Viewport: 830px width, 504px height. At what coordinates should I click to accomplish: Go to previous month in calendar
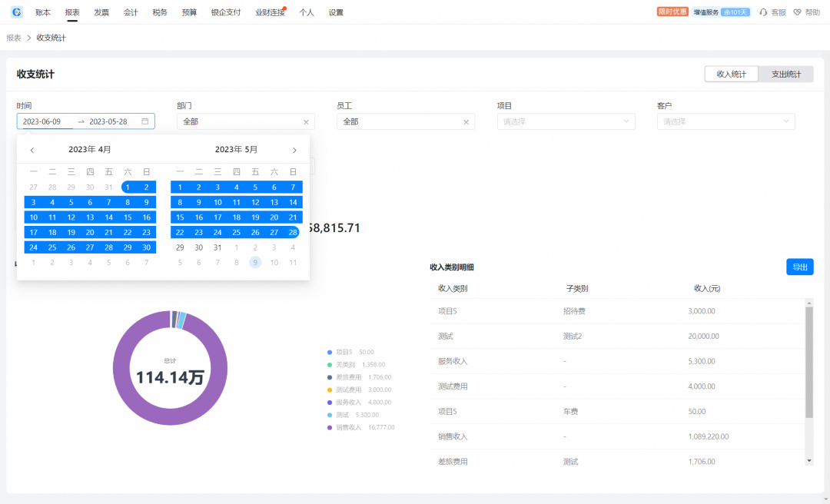coord(32,150)
